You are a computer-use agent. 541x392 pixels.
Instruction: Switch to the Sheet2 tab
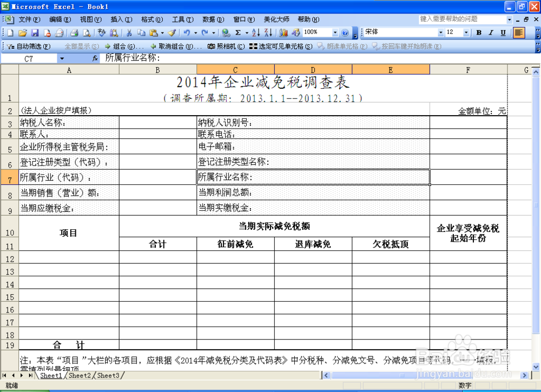click(x=80, y=375)
